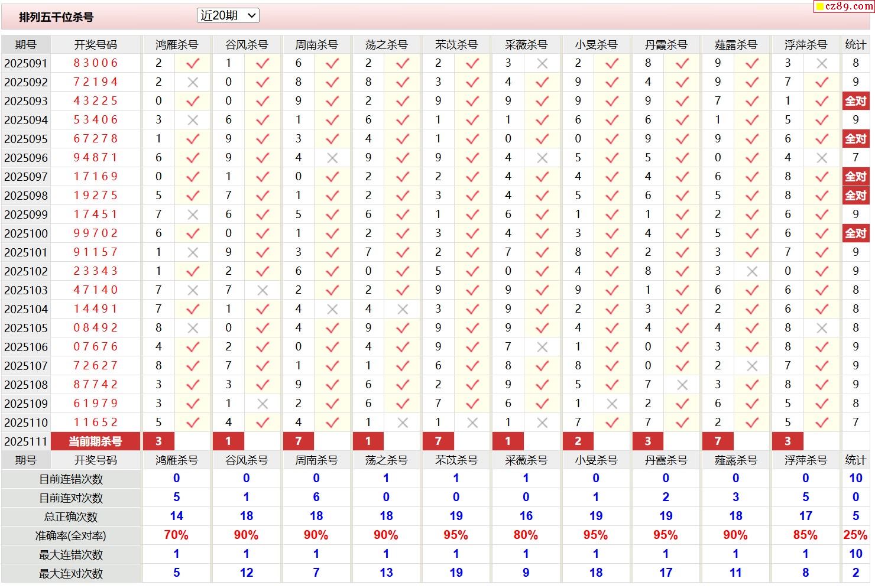Image resolution: width=875 pixels, height=588 pixels.
Task: Click the 排列五千位杀号 page title
Action: click(x=56, y=17)
